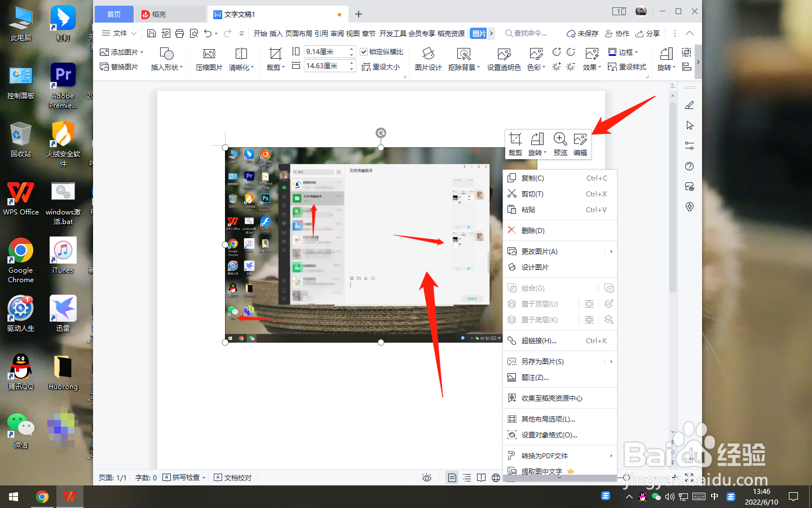Switch to the Insert (插入) ribbon tab
812x508 pixels.
276,33
